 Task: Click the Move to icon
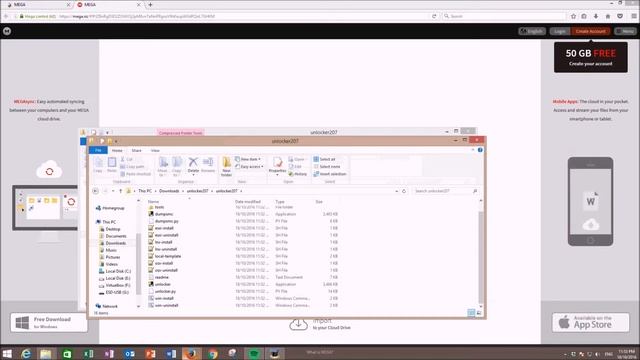(163, 166)
